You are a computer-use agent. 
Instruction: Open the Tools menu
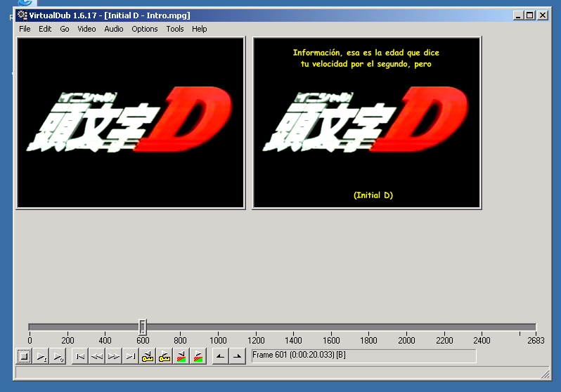(x=174, y=29)
